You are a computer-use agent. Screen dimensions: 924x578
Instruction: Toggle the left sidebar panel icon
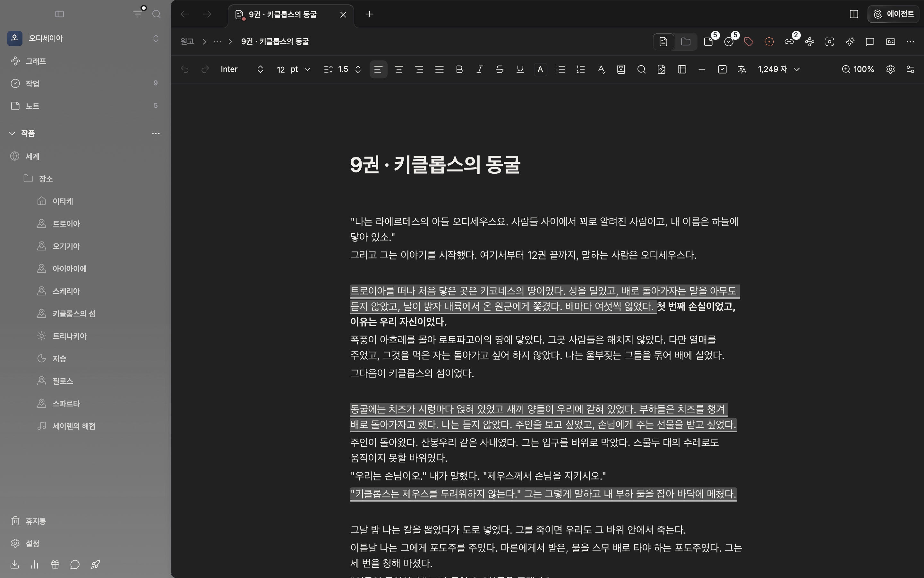click(x=60, y=14)
